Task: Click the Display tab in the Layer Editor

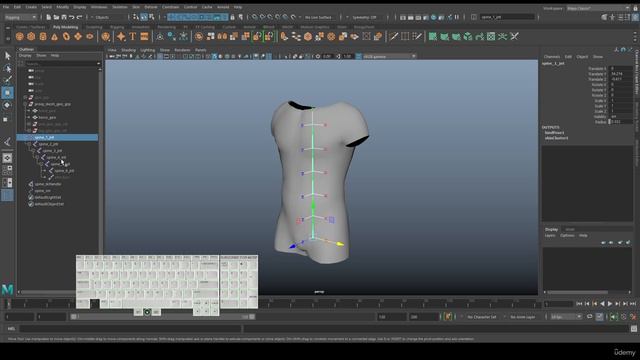Action: pos(551,229)
